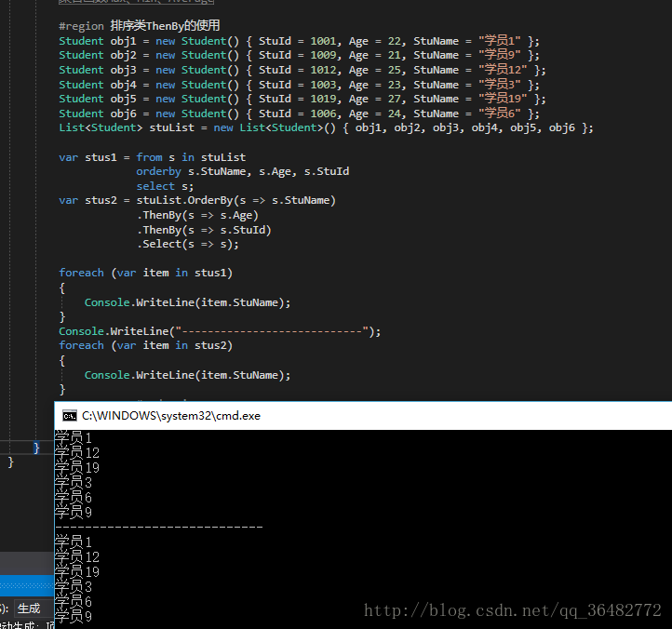Click the cmd.exe title text
The image size is (672, 629).
(171, 416)
